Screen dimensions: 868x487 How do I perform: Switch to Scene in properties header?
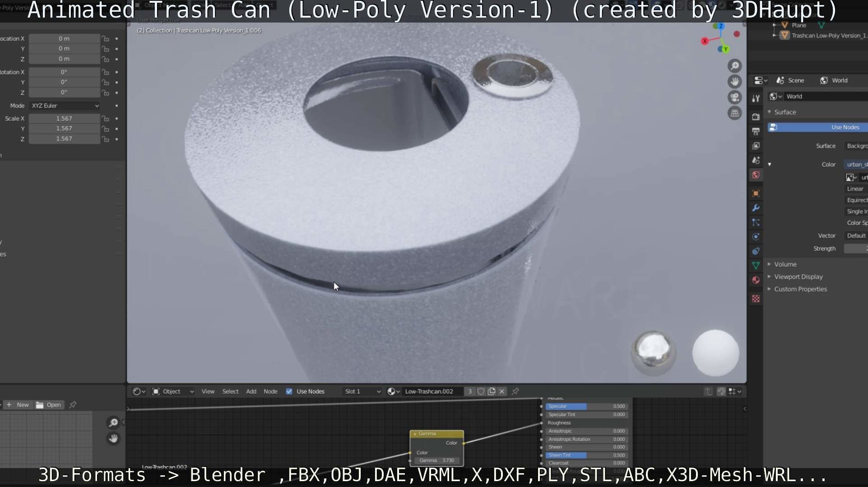coord(790,80)
